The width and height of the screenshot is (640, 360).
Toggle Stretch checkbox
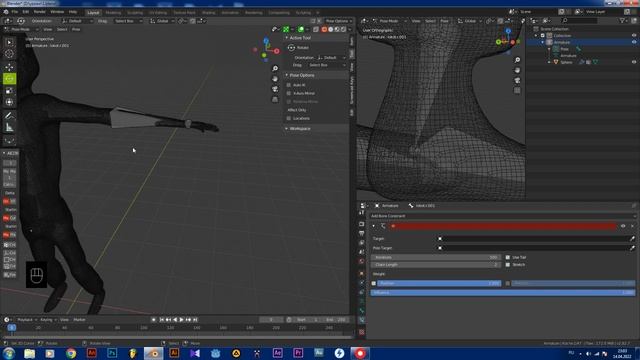tap(508, 265)
